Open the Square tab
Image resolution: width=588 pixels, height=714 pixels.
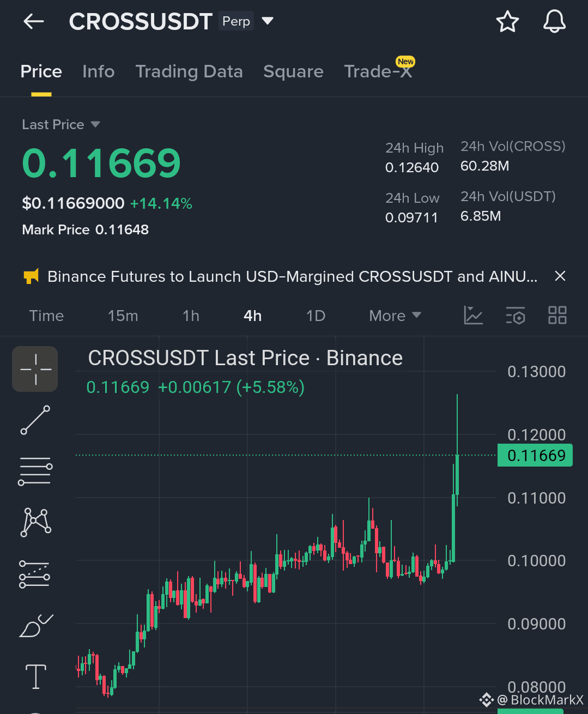click(293, 71)
